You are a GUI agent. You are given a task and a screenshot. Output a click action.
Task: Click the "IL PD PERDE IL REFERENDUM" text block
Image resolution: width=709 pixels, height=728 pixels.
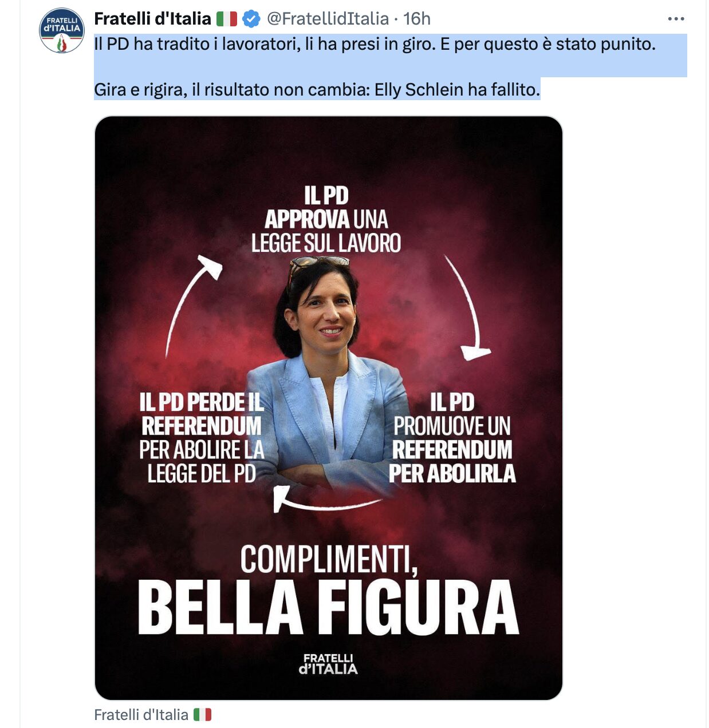202,438
